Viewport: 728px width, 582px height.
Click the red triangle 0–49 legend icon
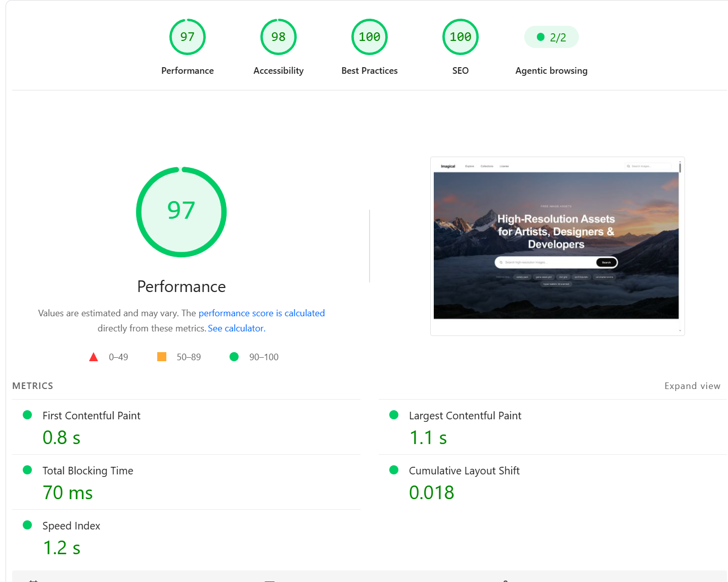tap(94, 357)
